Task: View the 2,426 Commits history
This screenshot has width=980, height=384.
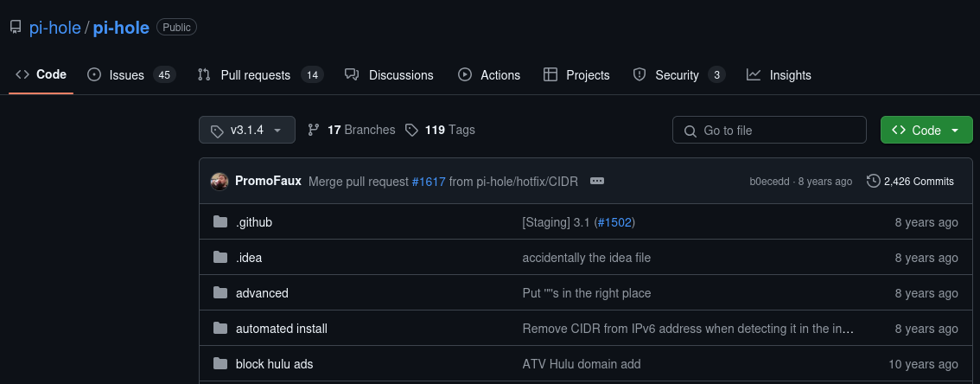Action: tap(910, 182)
